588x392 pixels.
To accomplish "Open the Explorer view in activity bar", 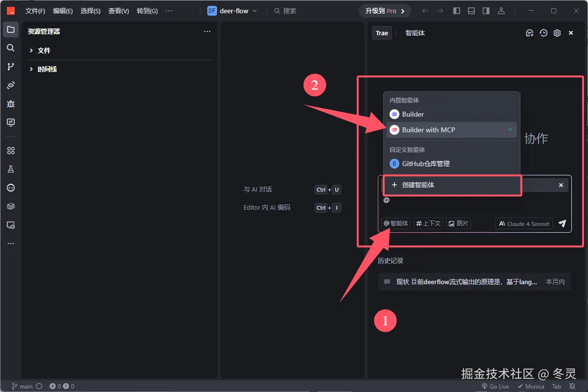I will [x=11, y=29].
